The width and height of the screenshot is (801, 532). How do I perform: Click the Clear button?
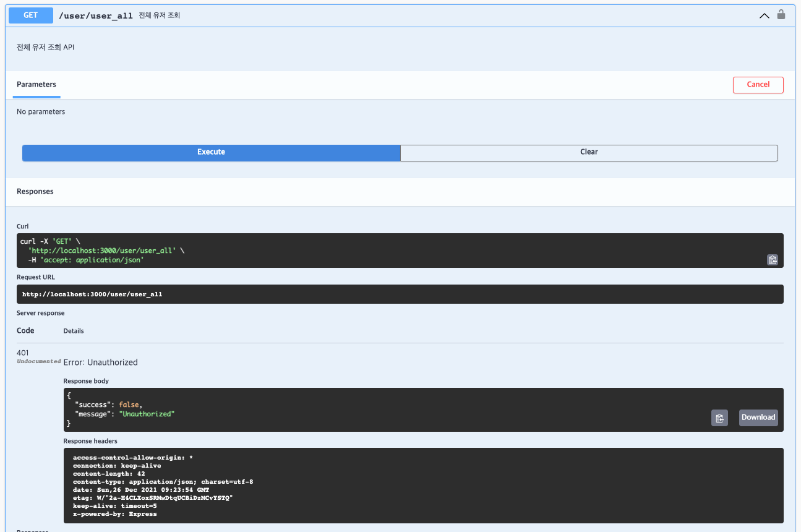point(589,153)
